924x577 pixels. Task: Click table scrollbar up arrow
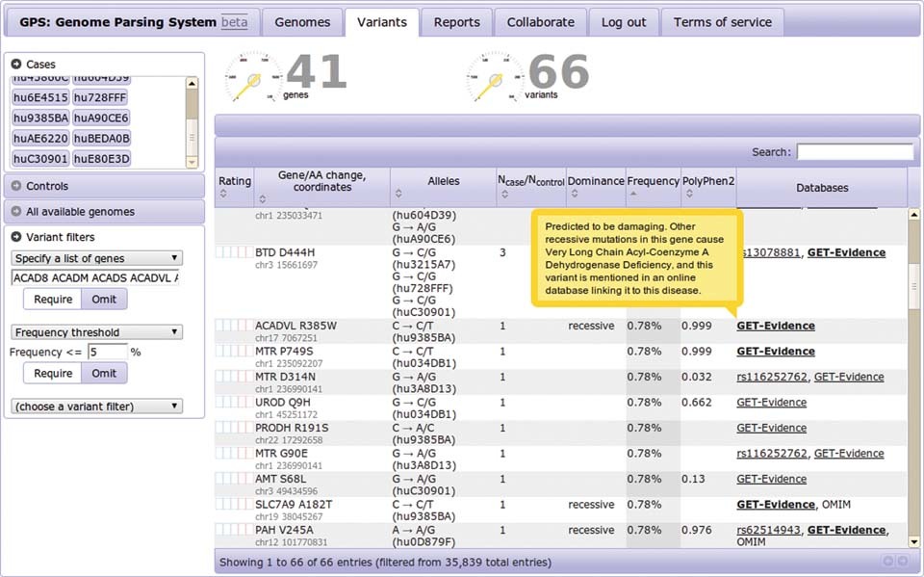tap(914, 215)
